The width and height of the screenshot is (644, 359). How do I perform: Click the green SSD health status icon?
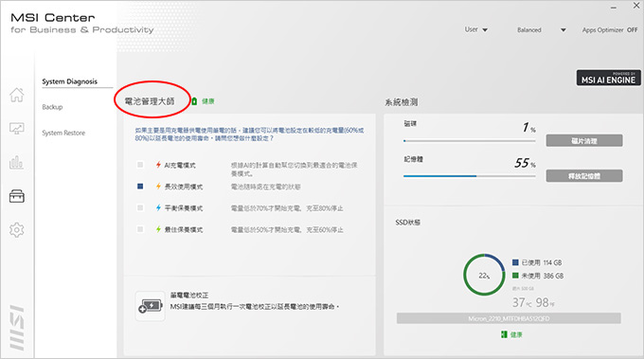[x=504, y=334]
